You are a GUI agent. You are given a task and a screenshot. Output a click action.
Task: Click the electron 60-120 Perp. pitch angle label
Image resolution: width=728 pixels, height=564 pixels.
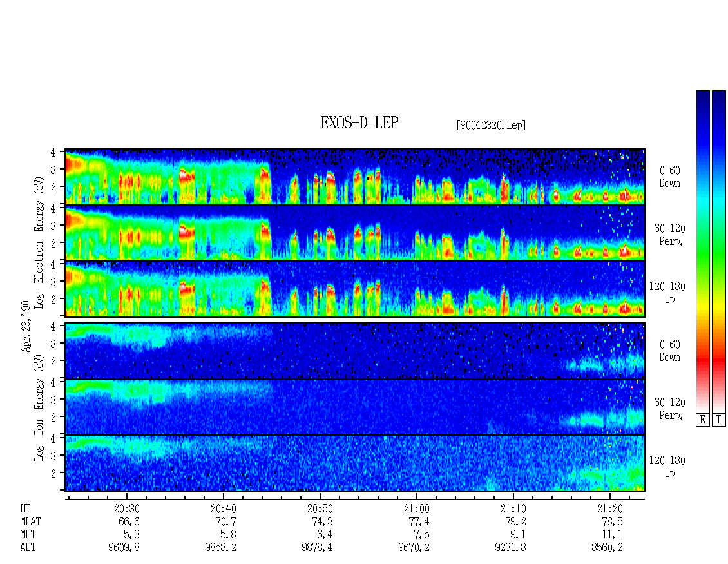tap(669, 235)
